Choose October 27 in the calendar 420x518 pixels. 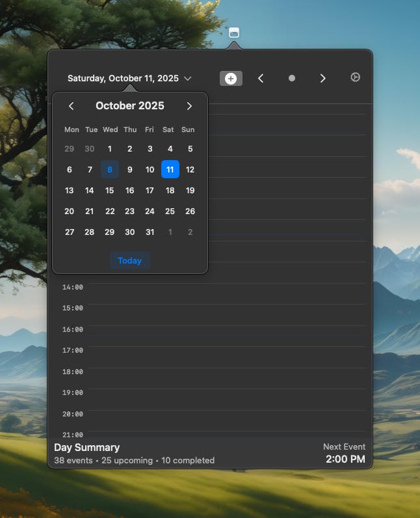point(70,232)
